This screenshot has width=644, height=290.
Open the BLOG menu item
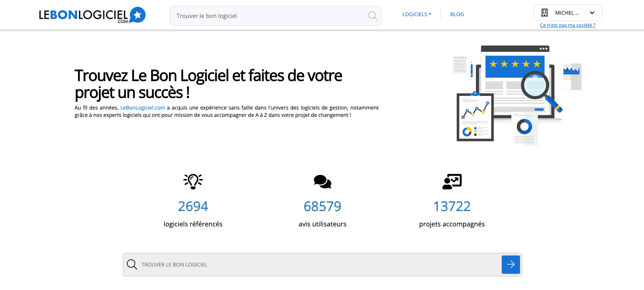457,14
